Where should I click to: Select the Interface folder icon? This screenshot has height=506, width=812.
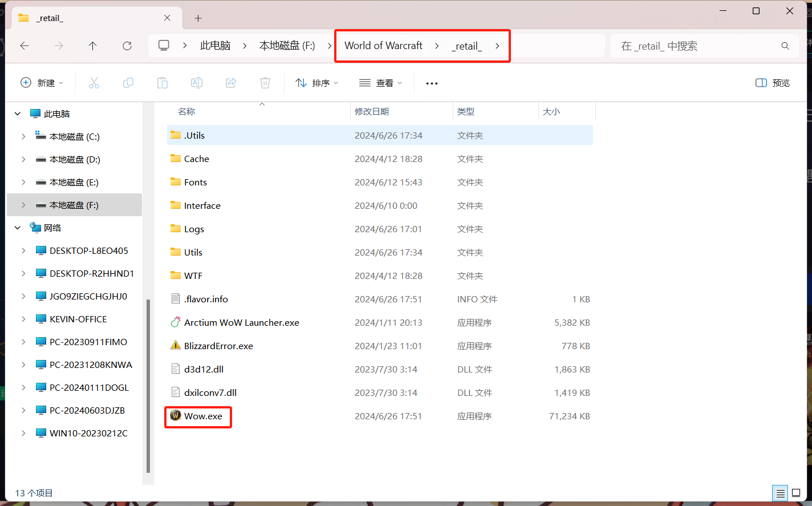[x=176, y=205]
